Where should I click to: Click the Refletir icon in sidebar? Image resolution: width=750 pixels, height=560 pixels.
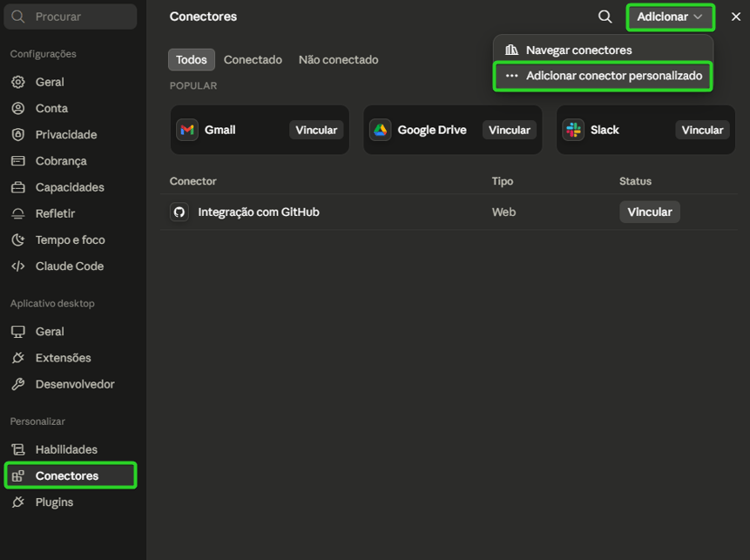coord(18,213)
